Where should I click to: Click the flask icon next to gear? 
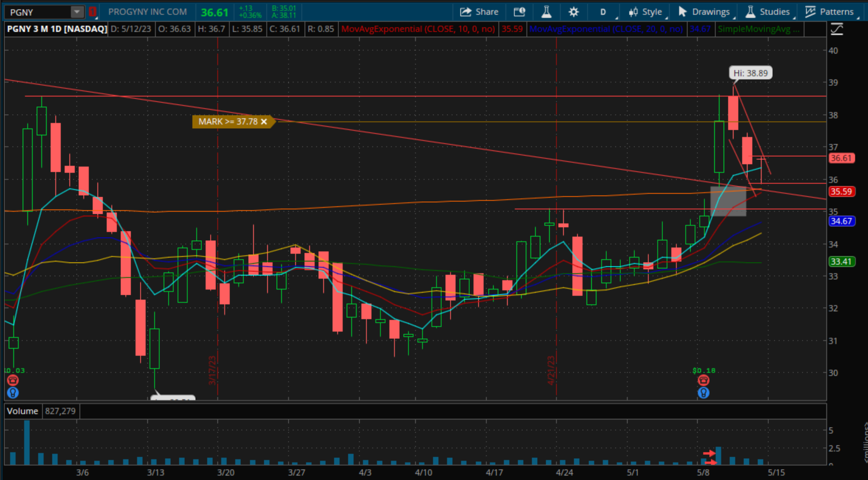coord(546,12)
